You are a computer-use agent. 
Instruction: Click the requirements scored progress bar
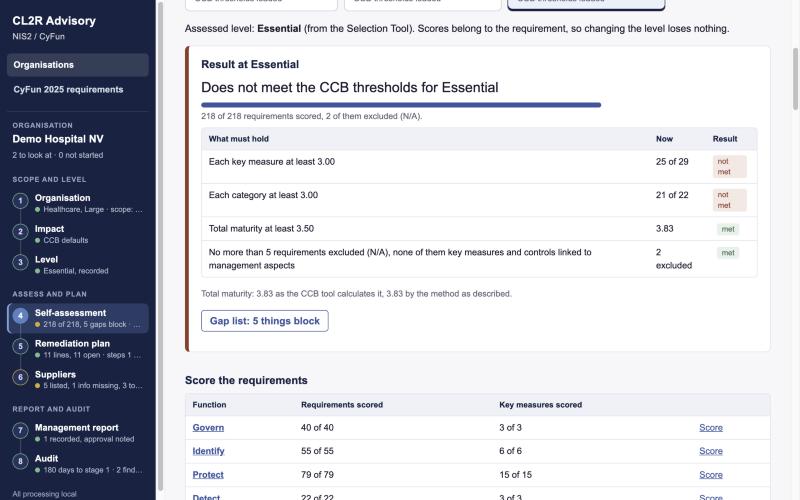coord(401,105)
